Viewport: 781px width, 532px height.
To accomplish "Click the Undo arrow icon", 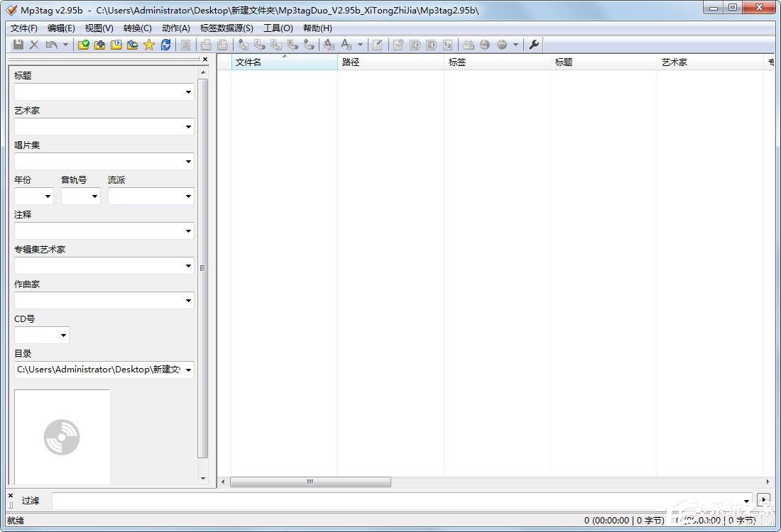I will [51, 45].
